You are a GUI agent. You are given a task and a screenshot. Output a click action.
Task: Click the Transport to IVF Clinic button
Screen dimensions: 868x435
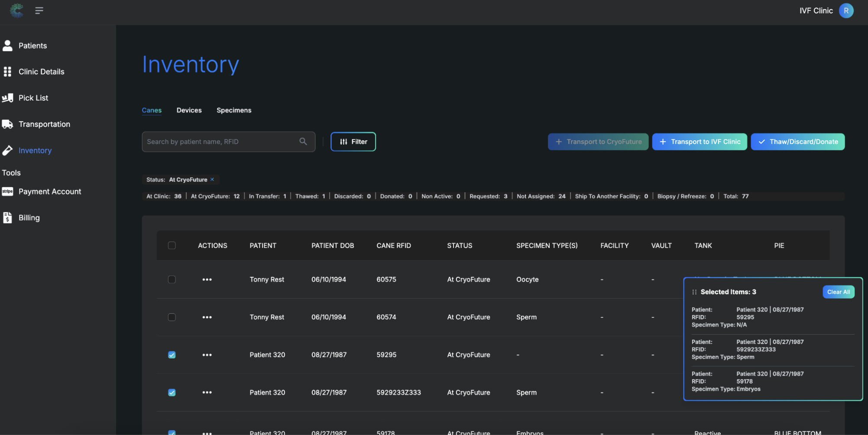pyautogui.click(x=699, y=141)
